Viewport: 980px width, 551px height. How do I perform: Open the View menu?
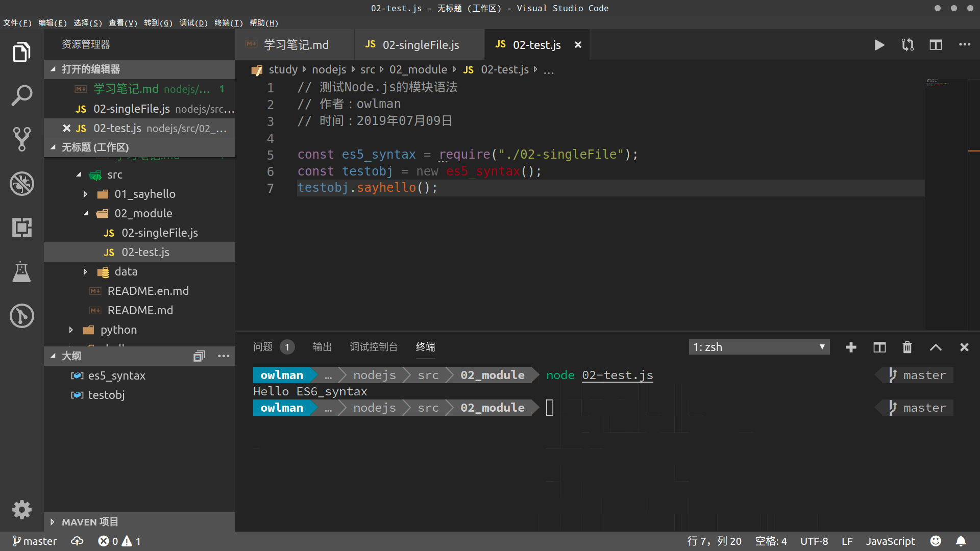click(123, 23)
